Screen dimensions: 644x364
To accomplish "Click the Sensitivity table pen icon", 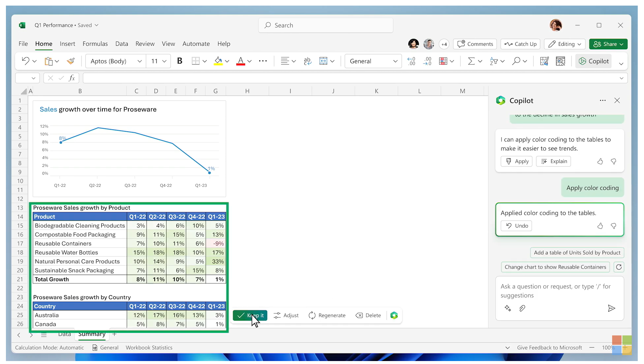I will click(x=544, y=61).
